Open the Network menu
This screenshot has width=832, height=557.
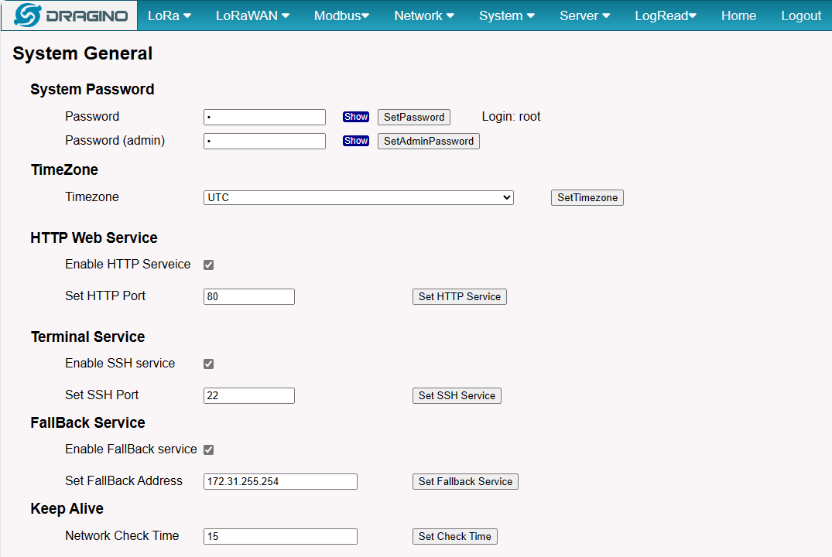tap(424, 15)
